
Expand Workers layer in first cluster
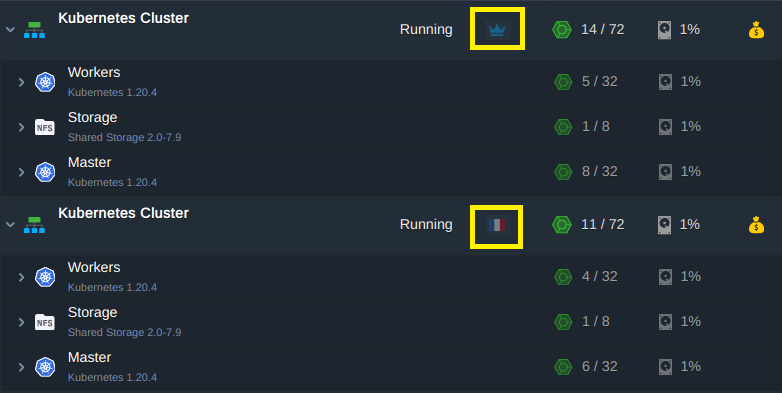tap(21, 82)
